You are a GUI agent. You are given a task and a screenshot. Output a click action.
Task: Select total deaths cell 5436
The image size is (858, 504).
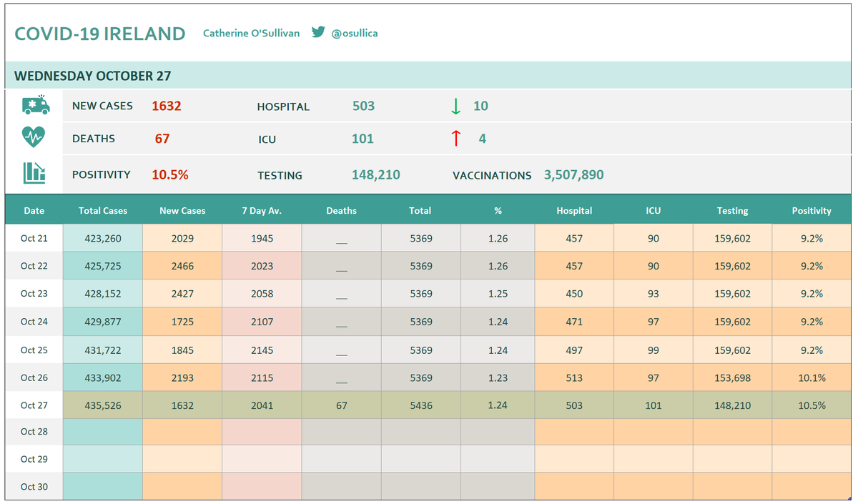pyautogui.click(x=420, y=405)
